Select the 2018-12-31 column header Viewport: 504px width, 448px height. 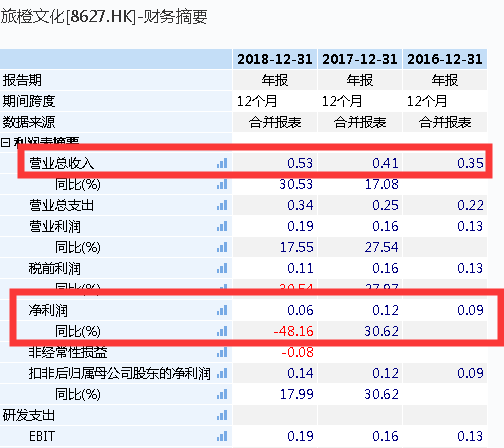275,59
